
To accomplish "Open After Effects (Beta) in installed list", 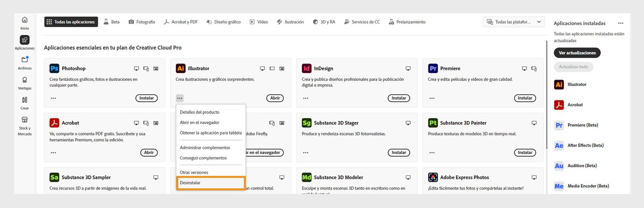I will [x=579, y=145].
